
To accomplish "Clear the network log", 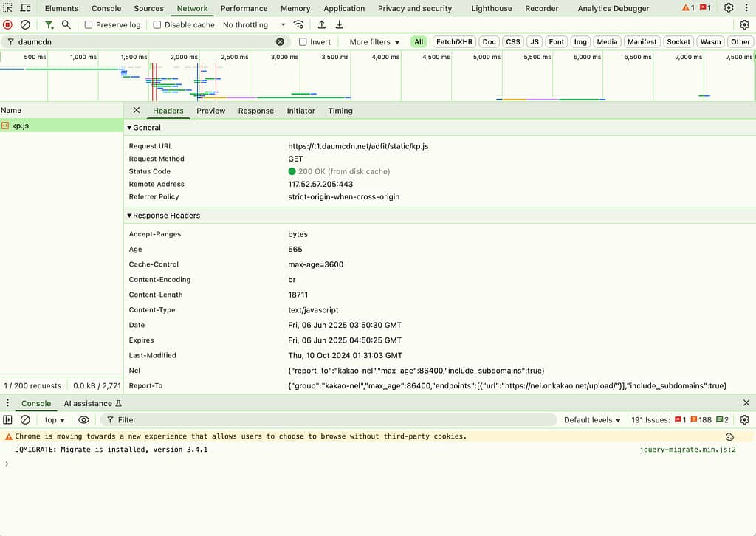I will pos(25,24).
